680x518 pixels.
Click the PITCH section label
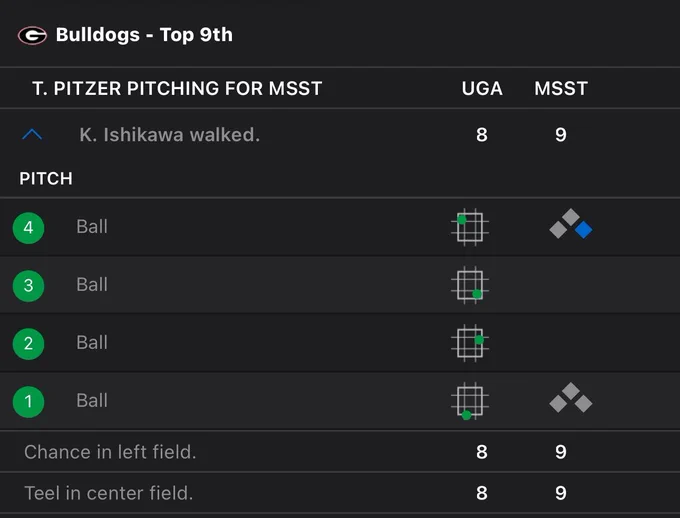tap(46, 179)
